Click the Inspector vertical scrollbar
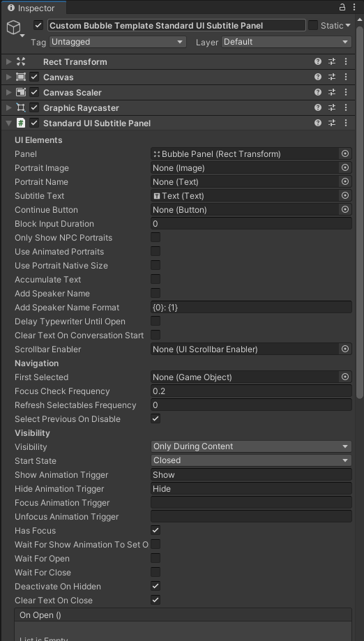The height and width of the screenshot is (641, 364). click(x=360, y=213)
